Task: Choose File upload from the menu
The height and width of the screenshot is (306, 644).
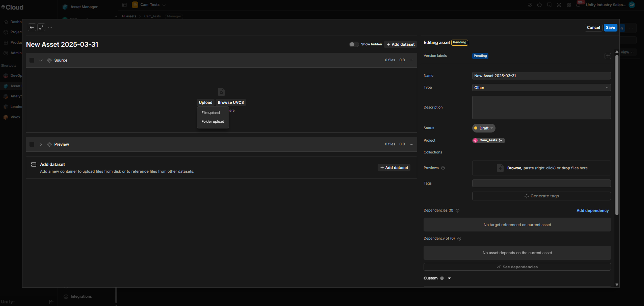Action: 211,113
